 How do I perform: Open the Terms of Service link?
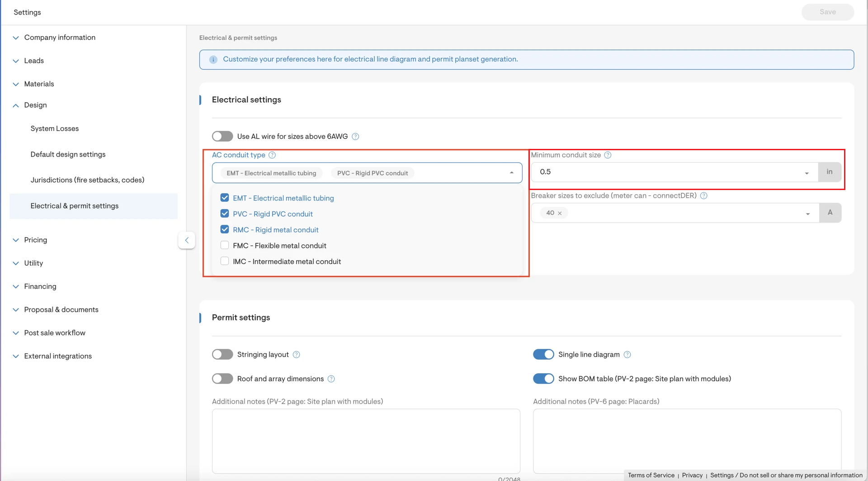click(651, 475)
